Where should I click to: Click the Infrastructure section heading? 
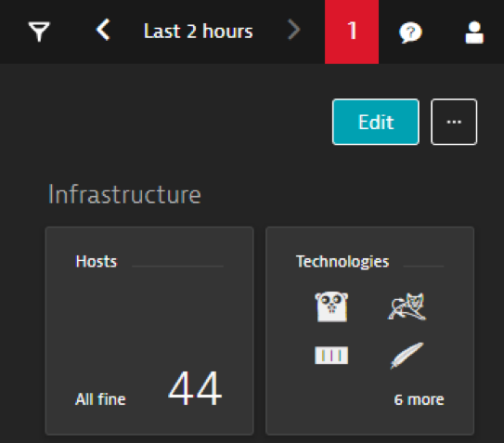(124, 194)
